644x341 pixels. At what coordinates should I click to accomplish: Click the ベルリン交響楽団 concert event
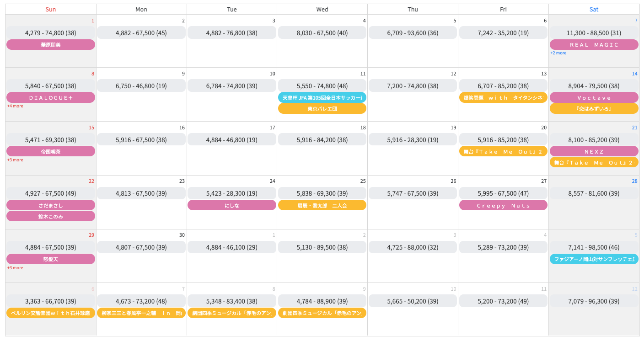tap(51, 313)
